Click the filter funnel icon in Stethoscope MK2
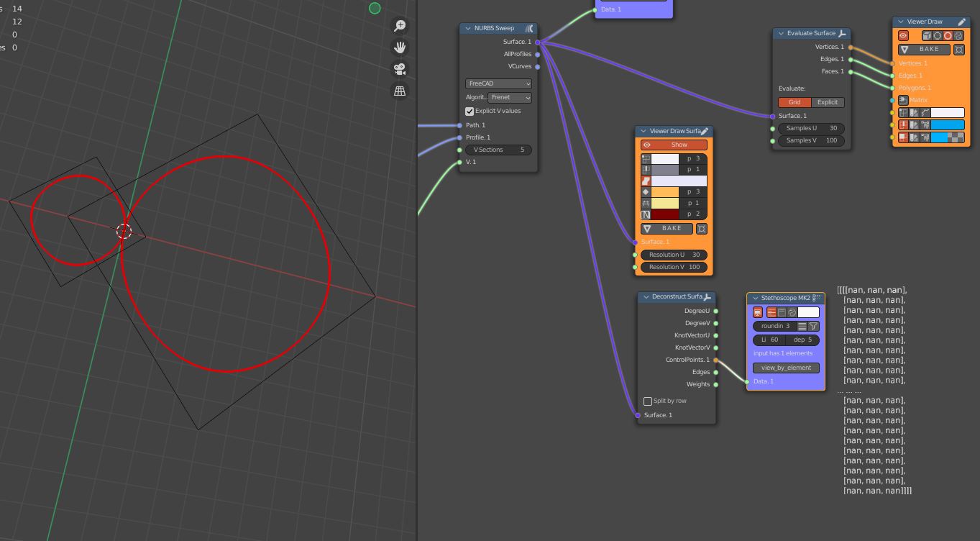Viewport: 980px width, 541px height. click(813, 326)
